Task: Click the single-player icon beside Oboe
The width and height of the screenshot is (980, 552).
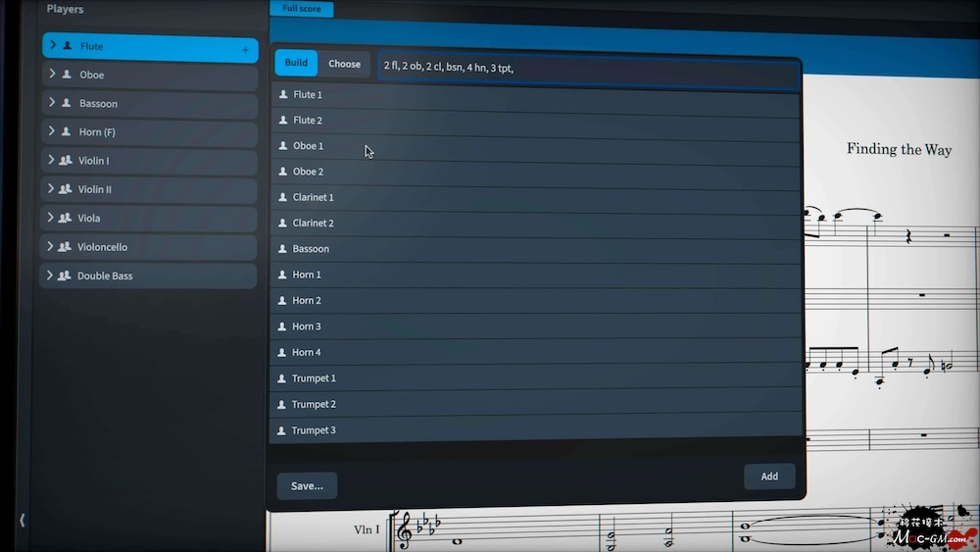Action: pos(67,75)
